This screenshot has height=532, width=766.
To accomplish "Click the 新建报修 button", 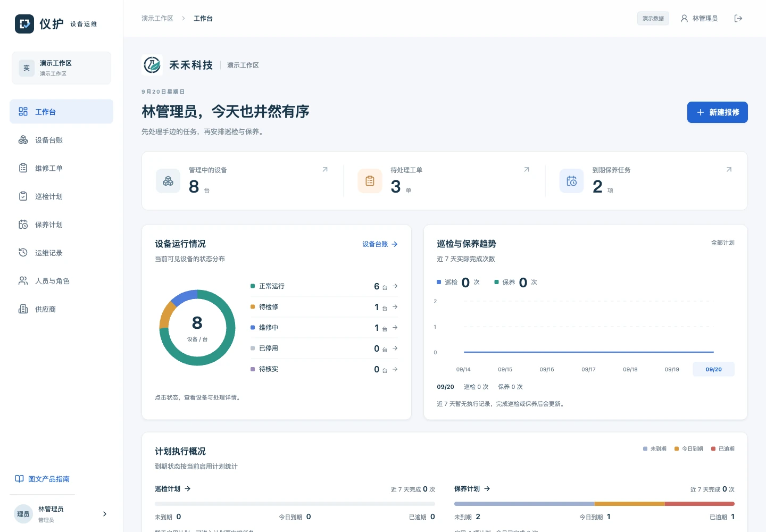I will (x=718, y=112).
